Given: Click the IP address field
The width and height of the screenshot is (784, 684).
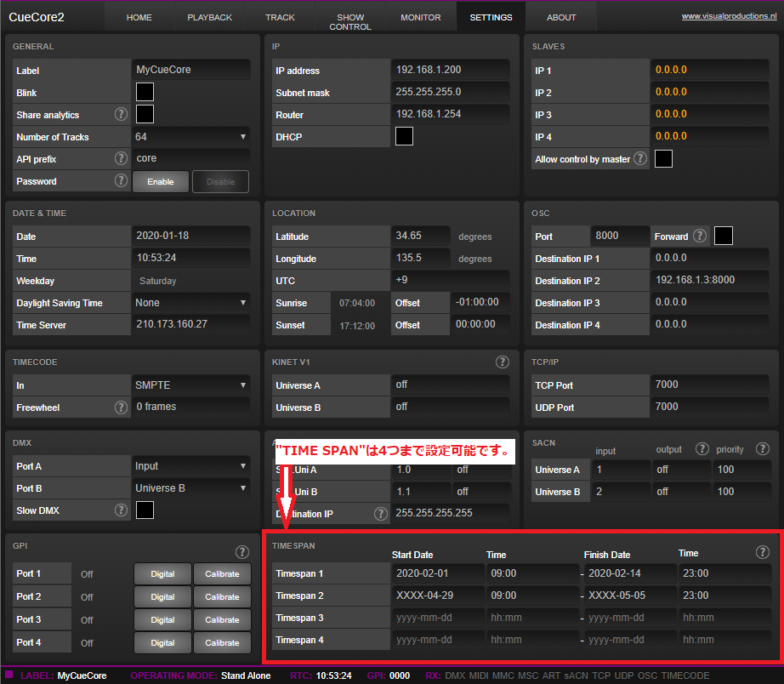Looking at the screenshot, I should [451, 70].
